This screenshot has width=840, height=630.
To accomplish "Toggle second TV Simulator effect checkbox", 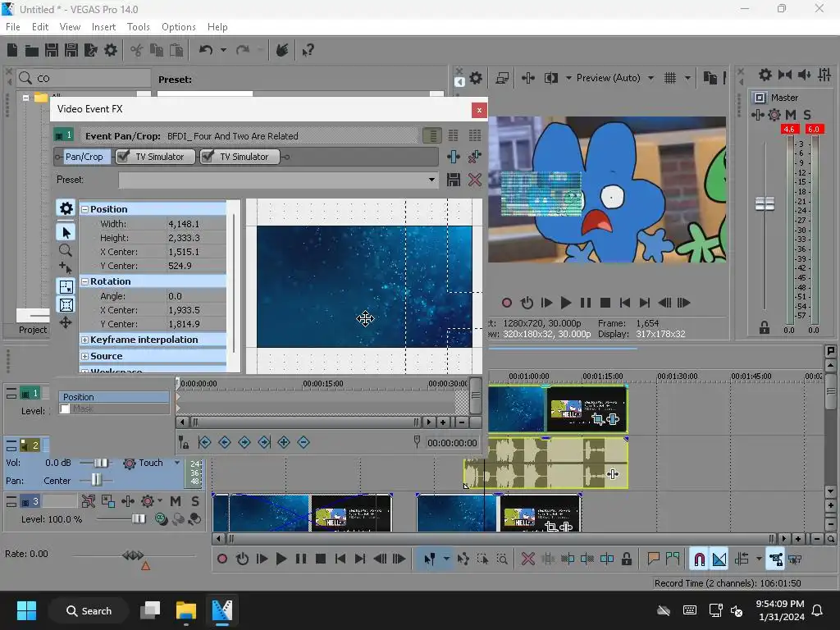I will pyautogui.click(x=208, y=157).
